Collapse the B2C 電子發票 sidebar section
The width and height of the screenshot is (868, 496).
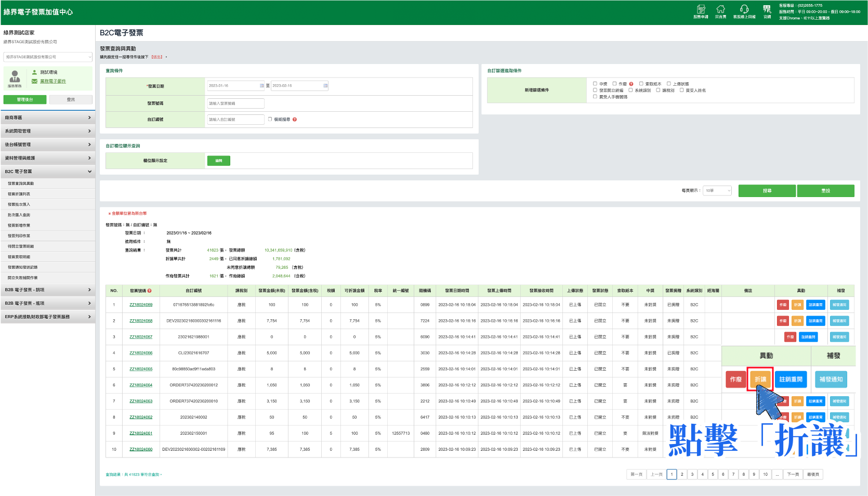click(48, 172)
